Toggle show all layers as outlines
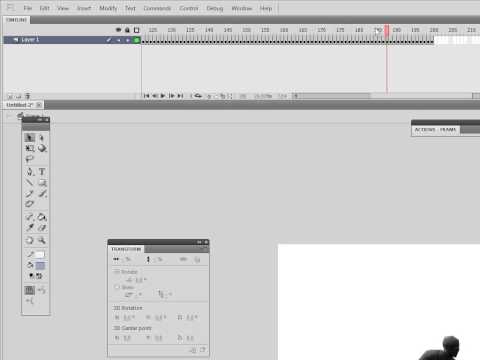This screenshot has width=480, height=360. 136,30
